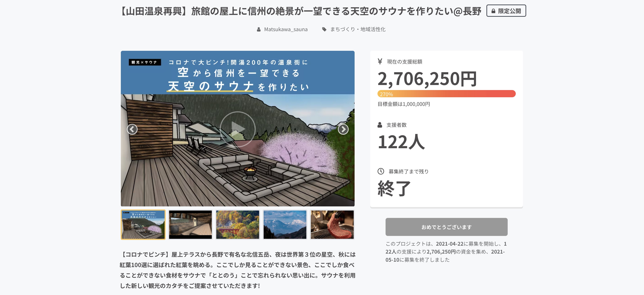Click the user icon beside Matsukawa_sauna
This screenshot has width=644, height=295.
259,30
